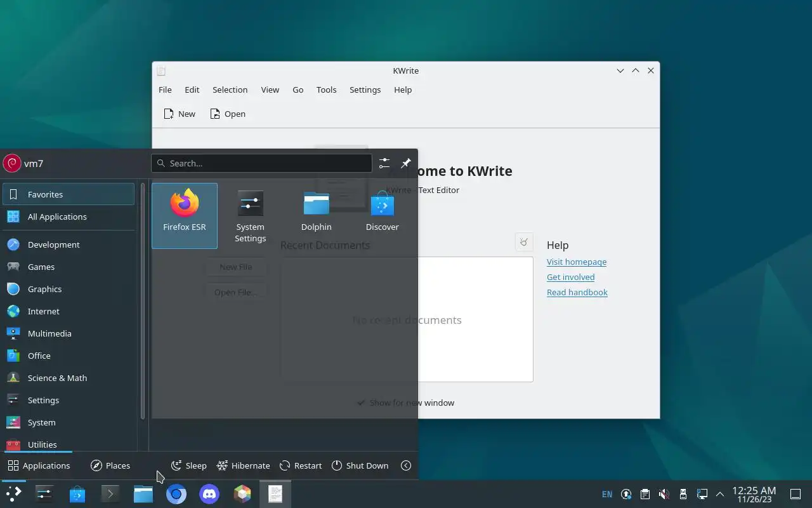Open Internet category
The height and width of the screenshot is (508, 812).
click(x=69, y=311)
